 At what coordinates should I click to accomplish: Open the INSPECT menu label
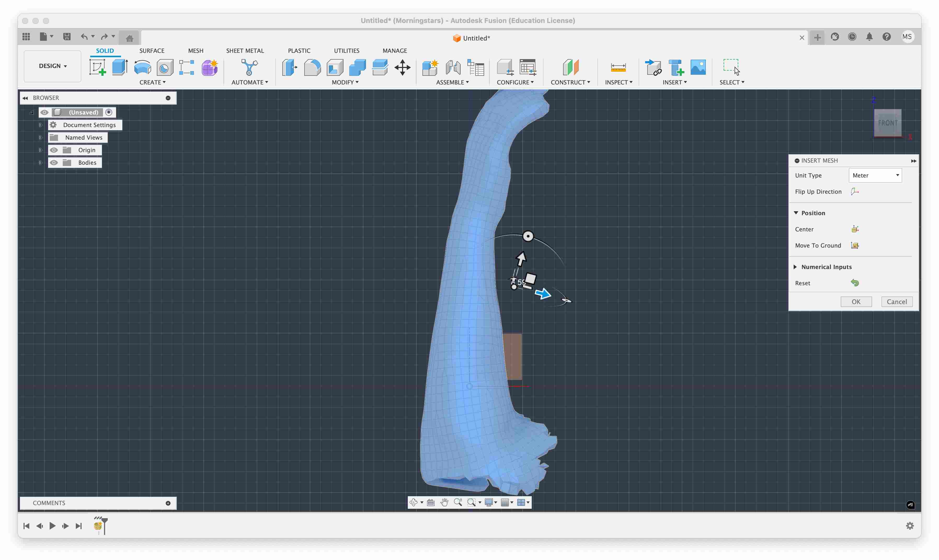click(x=619, y=82)
